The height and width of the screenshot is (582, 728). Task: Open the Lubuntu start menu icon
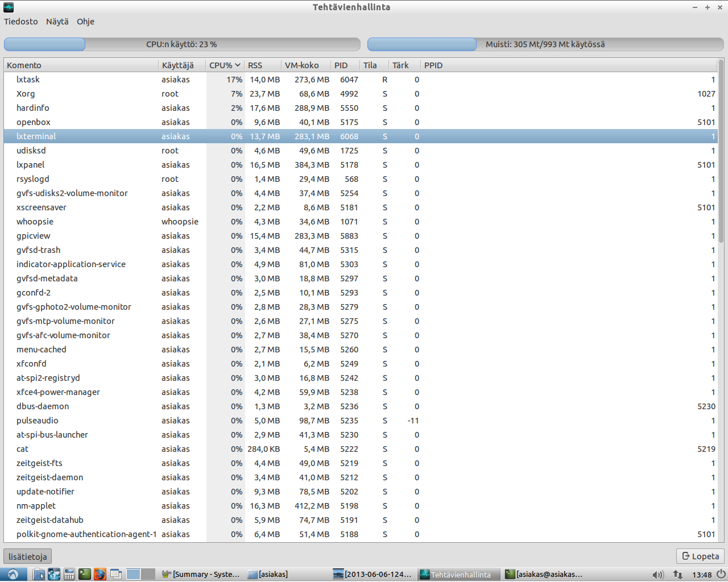[13, 574]
